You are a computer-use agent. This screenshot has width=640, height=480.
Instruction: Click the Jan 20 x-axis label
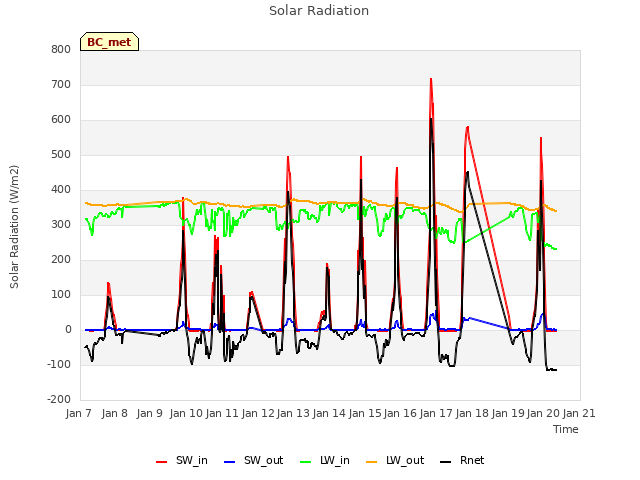click(543, 413)
